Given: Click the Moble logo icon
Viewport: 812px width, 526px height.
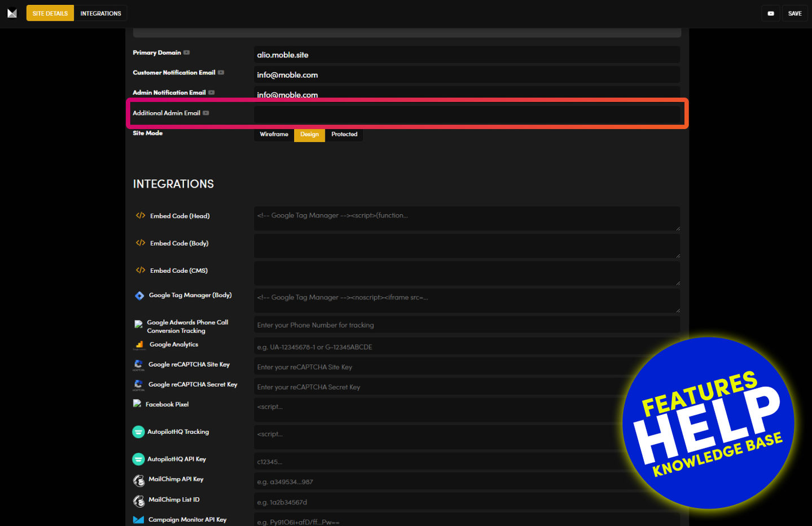Looking at the screenshot, I should 12,13.
